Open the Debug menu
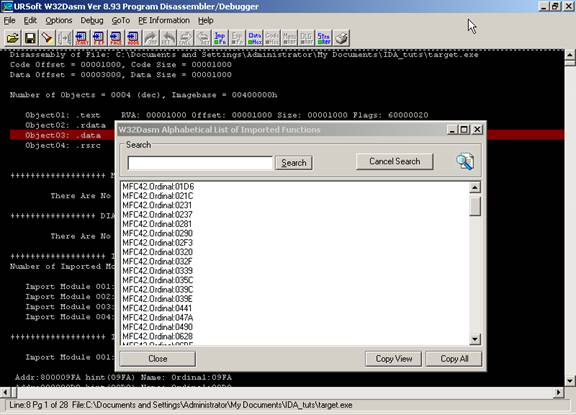This screenshot has width=576, height=415. coord(92,21)
